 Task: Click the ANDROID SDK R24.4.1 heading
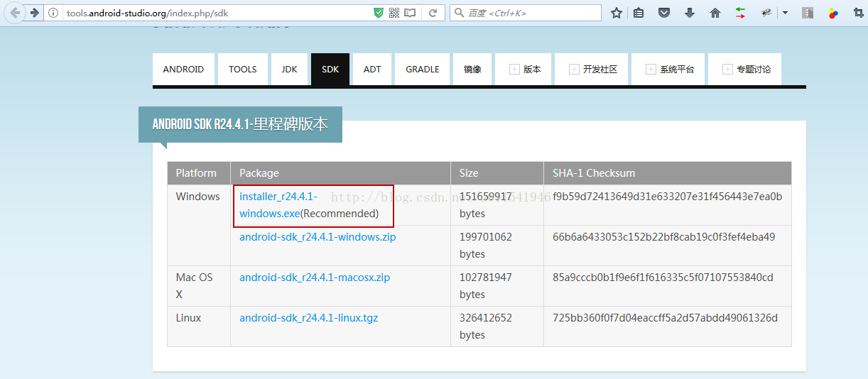coord(240,124)
